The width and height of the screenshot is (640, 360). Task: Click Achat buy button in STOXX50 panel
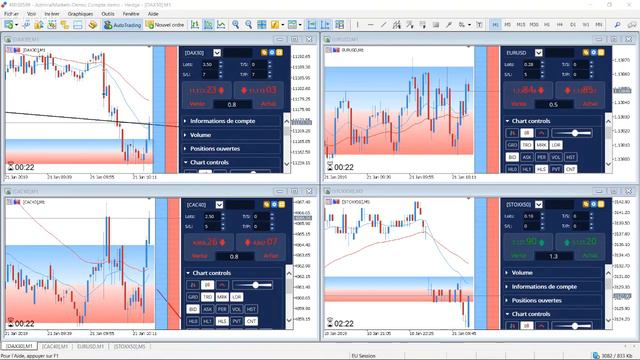coord(580,247)
